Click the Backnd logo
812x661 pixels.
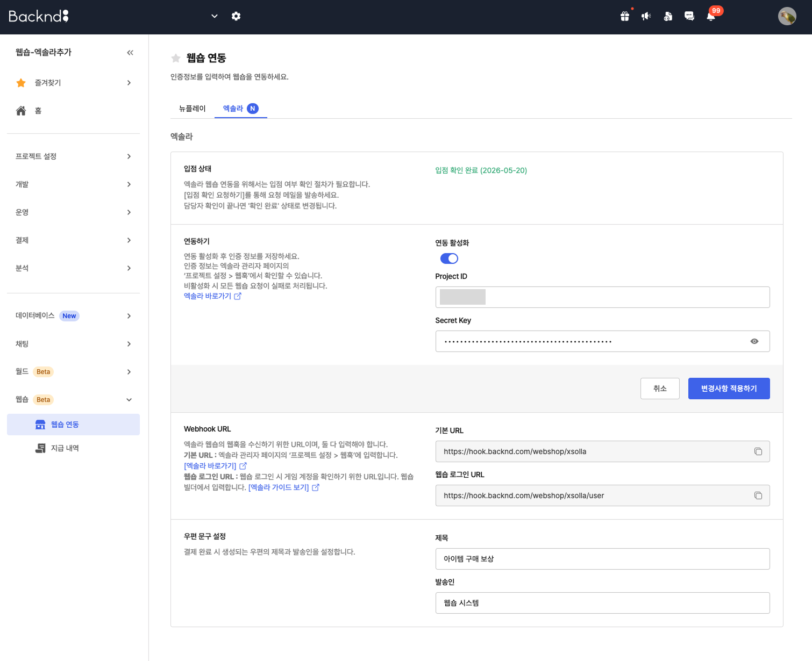click(39, 16)
